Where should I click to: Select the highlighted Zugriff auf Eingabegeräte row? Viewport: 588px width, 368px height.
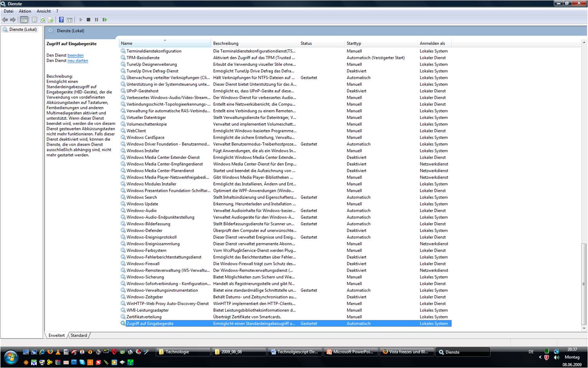point(285,323)
